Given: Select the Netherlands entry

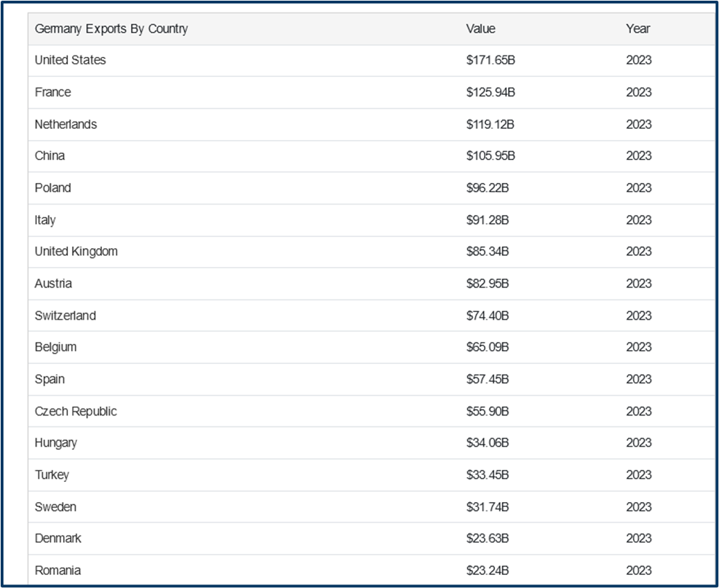Looking at the screenshot, I should [66, 124].
